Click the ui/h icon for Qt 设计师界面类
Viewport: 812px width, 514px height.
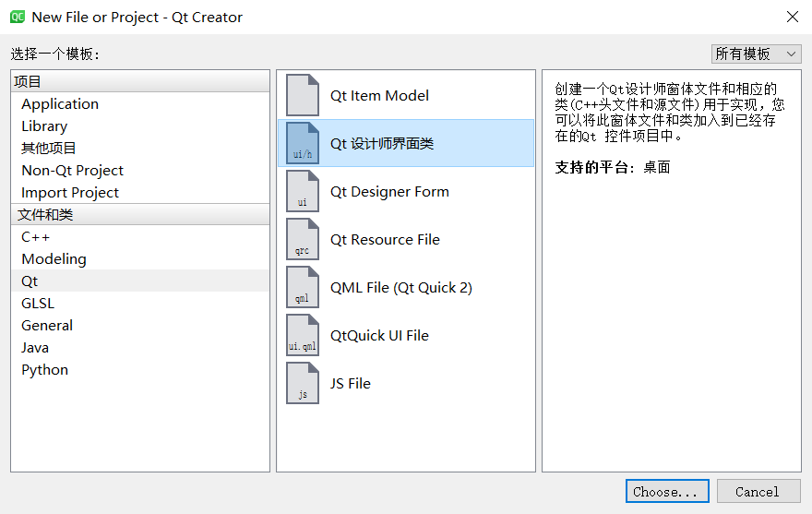point(303,144)
